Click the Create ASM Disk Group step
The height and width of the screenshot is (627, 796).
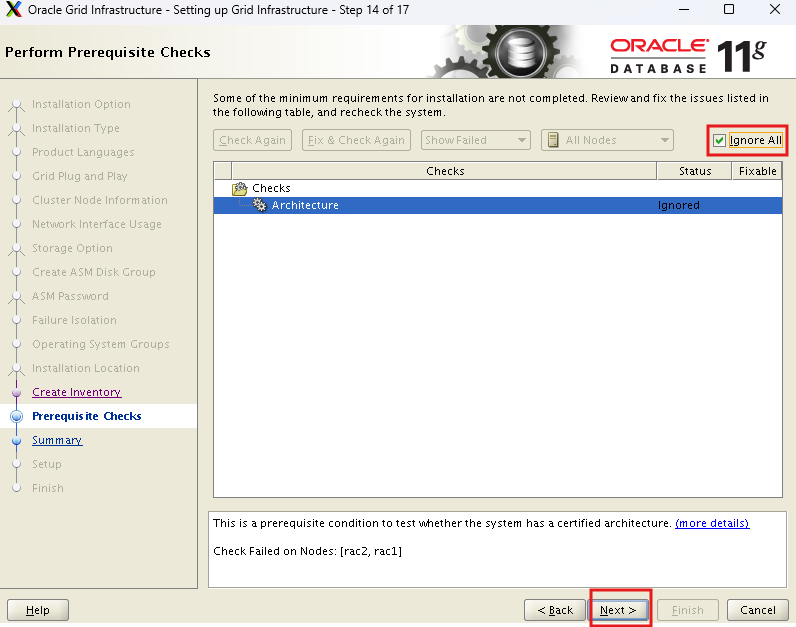click(93, 272)
